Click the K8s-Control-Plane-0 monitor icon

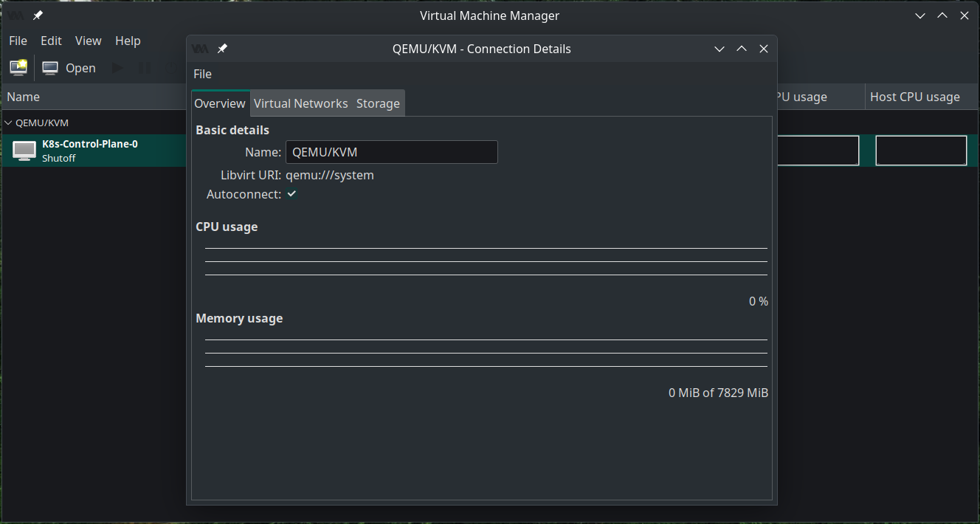24,151
